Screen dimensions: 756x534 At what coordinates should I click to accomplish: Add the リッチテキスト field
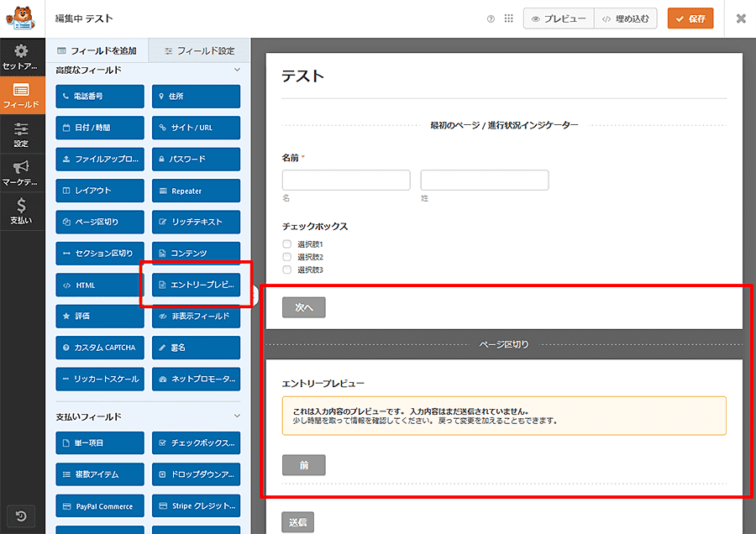[196, 222]
